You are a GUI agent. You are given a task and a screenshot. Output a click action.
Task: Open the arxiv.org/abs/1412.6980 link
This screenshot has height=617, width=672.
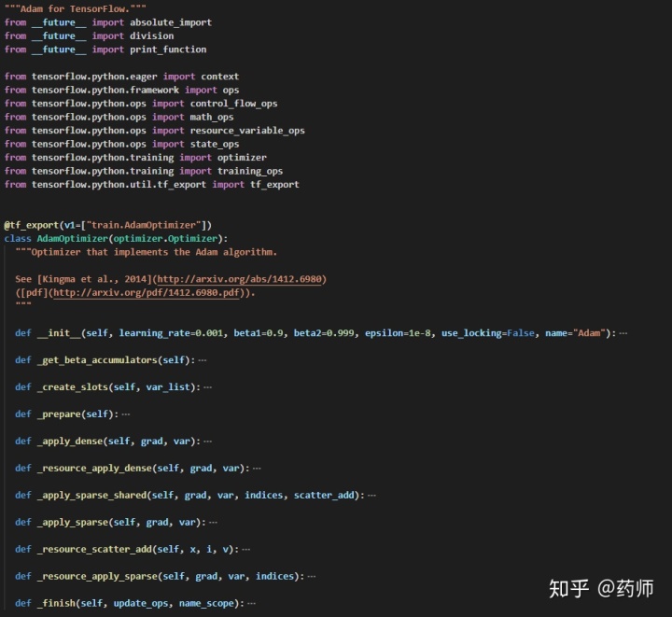point(239,279)
